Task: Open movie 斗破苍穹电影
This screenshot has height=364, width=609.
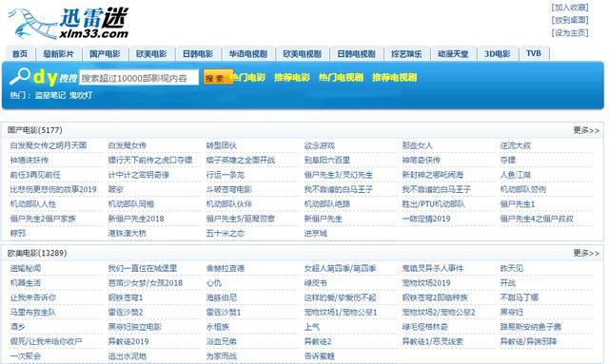Action: (229, 189)
